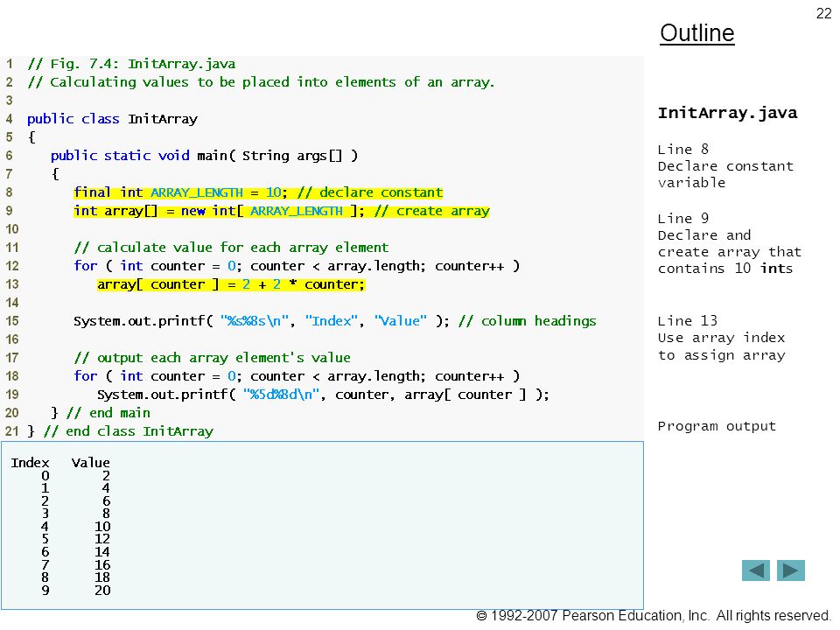Click the first for loop on line 12
The height and width of the screenshot is (630, 840).
pyautogui.click(x=297, y=266)
